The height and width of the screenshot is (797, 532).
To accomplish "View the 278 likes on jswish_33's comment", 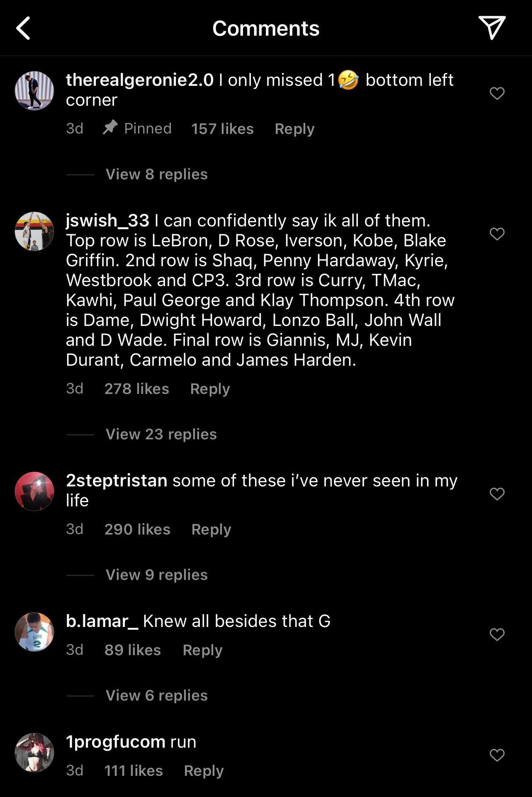I will (136, 389).
